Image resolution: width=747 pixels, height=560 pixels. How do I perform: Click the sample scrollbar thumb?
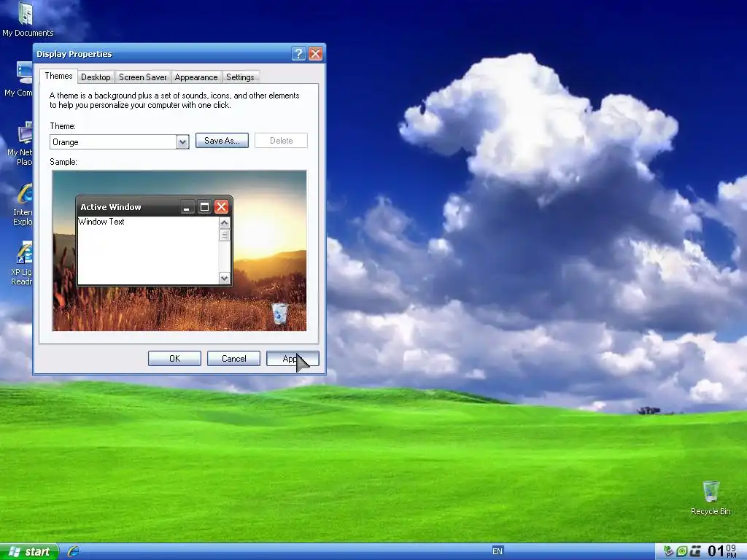(225, 236)
